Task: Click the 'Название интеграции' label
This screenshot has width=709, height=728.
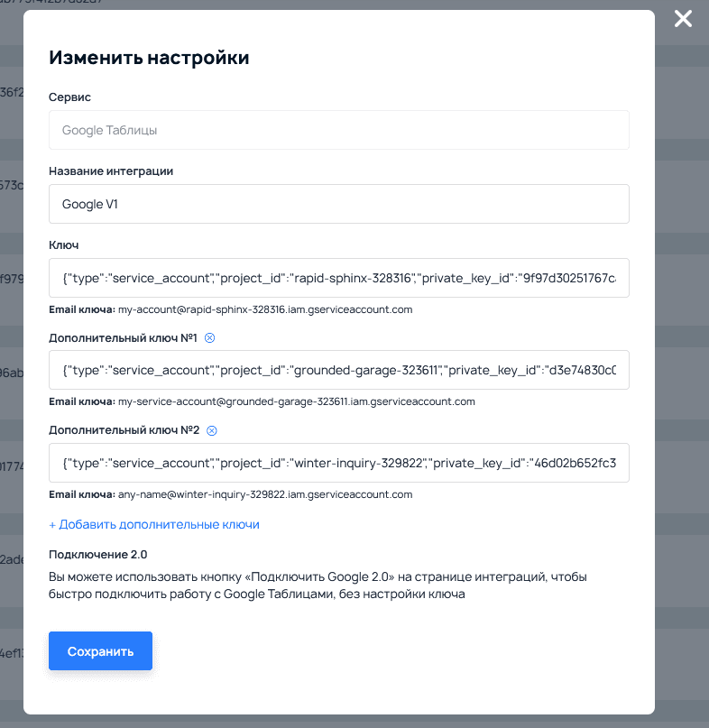Action: click(x=111, y=170)
